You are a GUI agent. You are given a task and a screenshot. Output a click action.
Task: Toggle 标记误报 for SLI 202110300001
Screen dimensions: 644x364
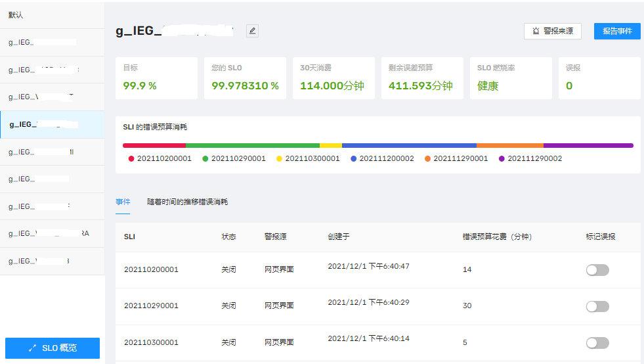pyautogui.click(x=597, y=342)
